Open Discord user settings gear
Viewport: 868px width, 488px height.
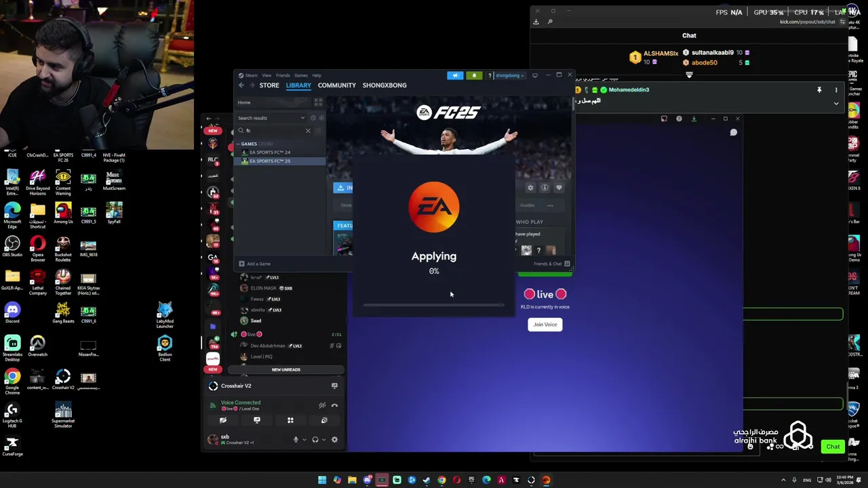pyautogui.click(x=334, y=440)
